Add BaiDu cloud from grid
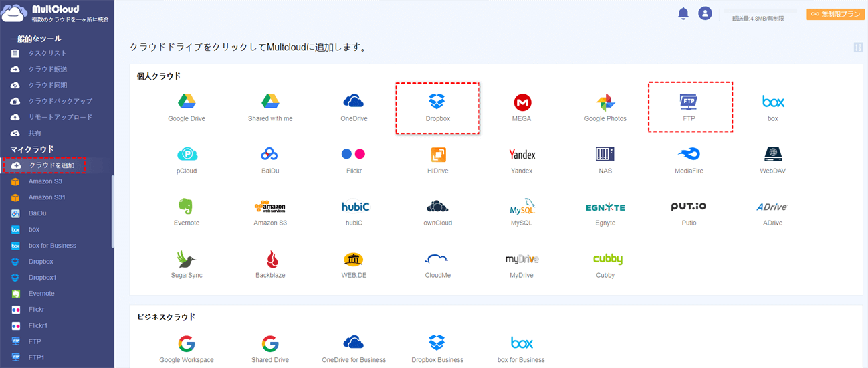The image size is (868, 368). (270, 160)
